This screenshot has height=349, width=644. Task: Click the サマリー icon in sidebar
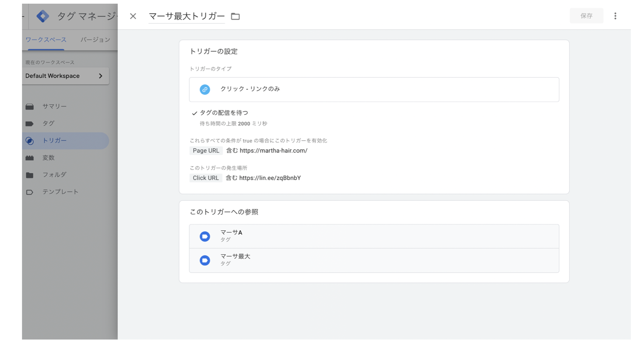tap(29, 107)
